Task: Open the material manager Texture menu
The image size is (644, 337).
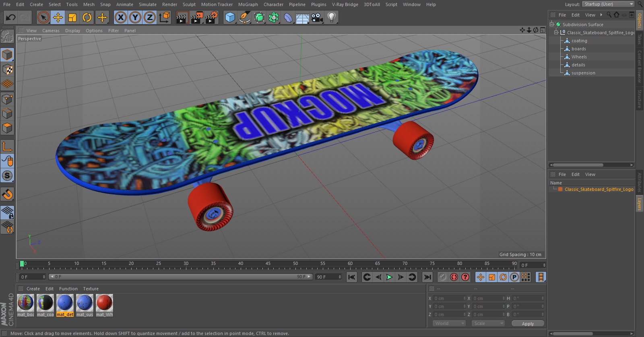Action: pyautogui.click(x=91, y=289)
